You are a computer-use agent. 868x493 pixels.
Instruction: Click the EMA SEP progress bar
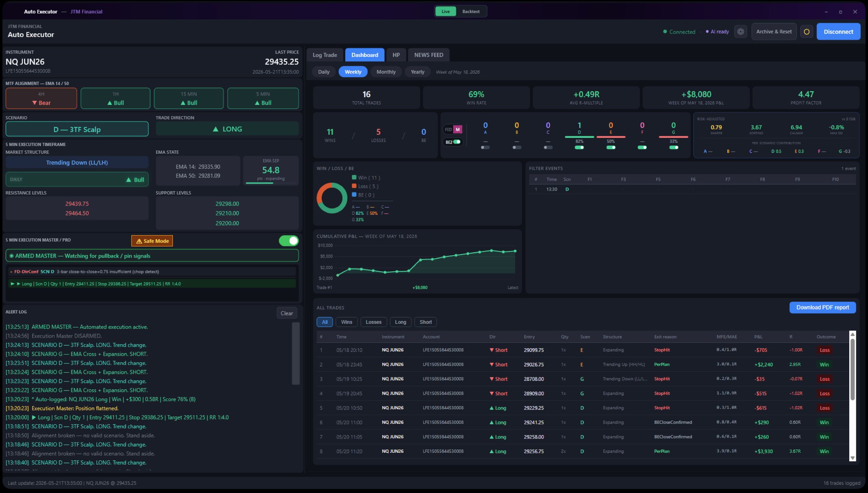coord(271,183)
